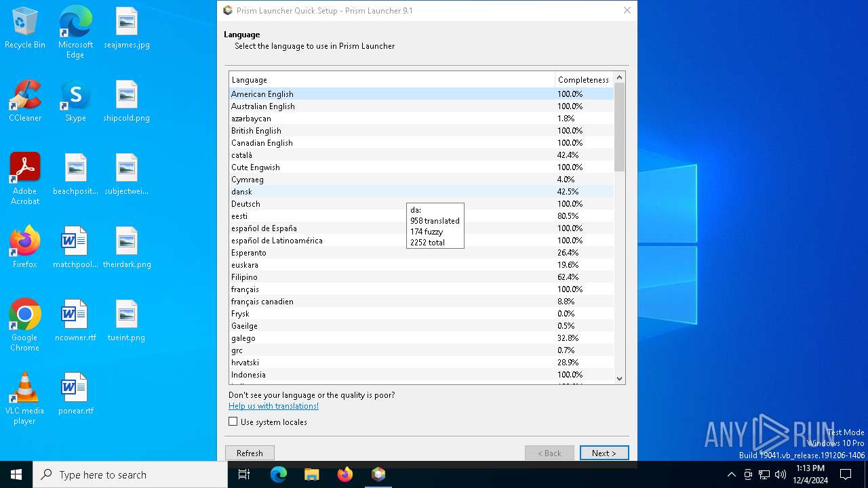Show hidden system tray icons
This screenshot has width=868, height=488.
tap(731, 474)
